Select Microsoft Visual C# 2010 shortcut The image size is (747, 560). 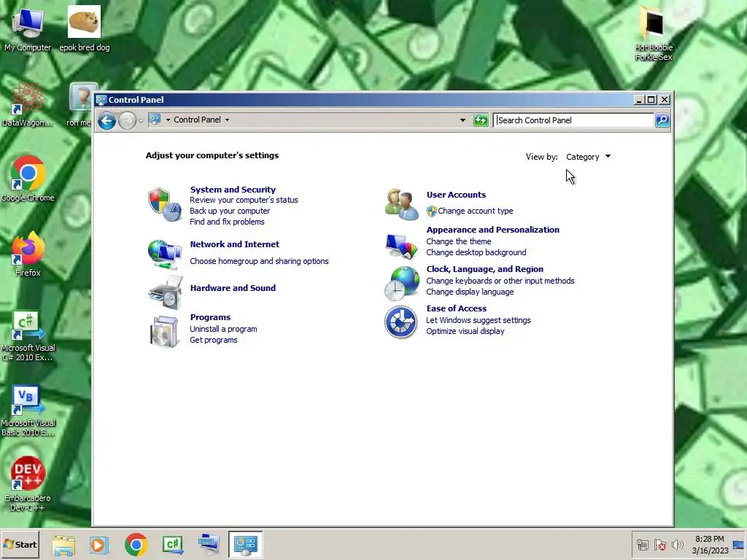[28, 336]
